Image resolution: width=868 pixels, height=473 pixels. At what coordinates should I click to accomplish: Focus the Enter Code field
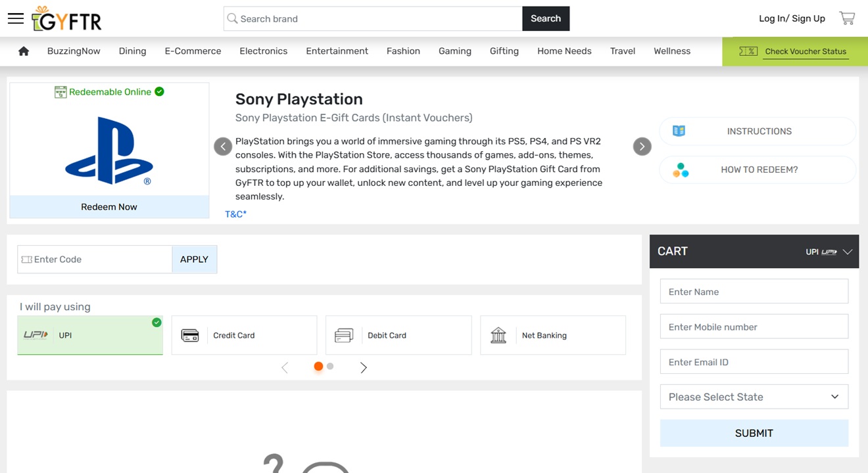click(95, 259)
